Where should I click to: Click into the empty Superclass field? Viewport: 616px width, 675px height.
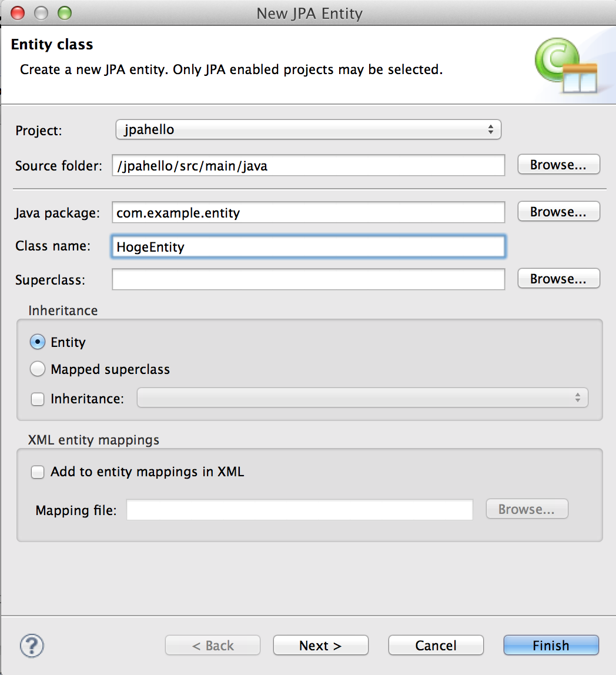[x=308, y=279]
